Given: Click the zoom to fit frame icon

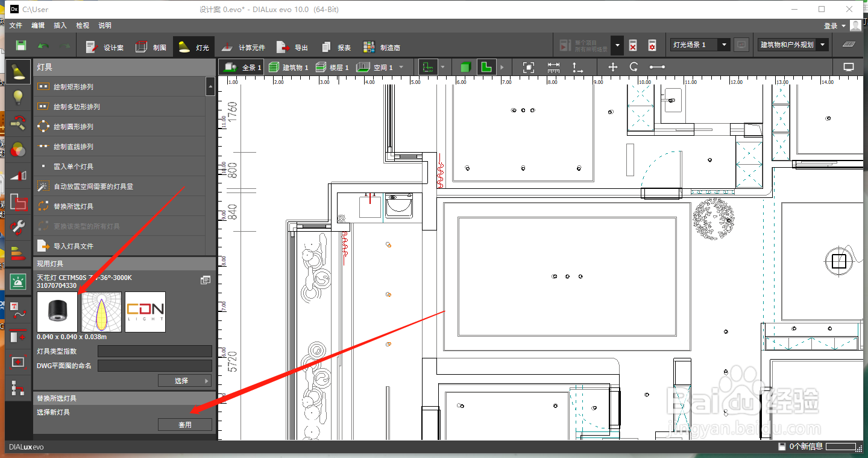Looking at the screenshot, I should [x=529, y=67].
